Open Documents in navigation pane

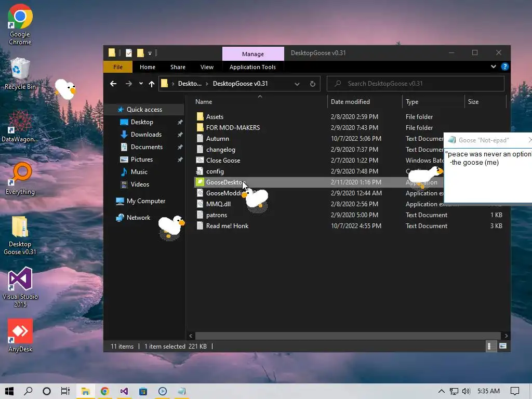(147, 147)
